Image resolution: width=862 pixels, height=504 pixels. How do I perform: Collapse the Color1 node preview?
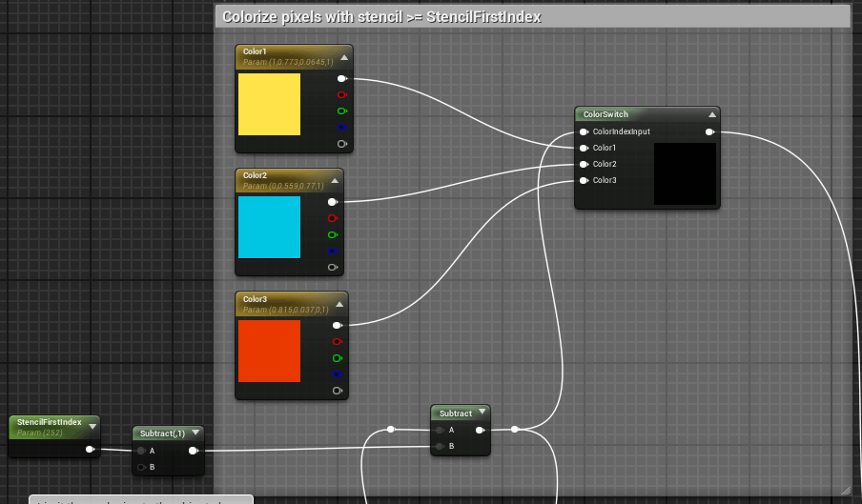(344, 57)
